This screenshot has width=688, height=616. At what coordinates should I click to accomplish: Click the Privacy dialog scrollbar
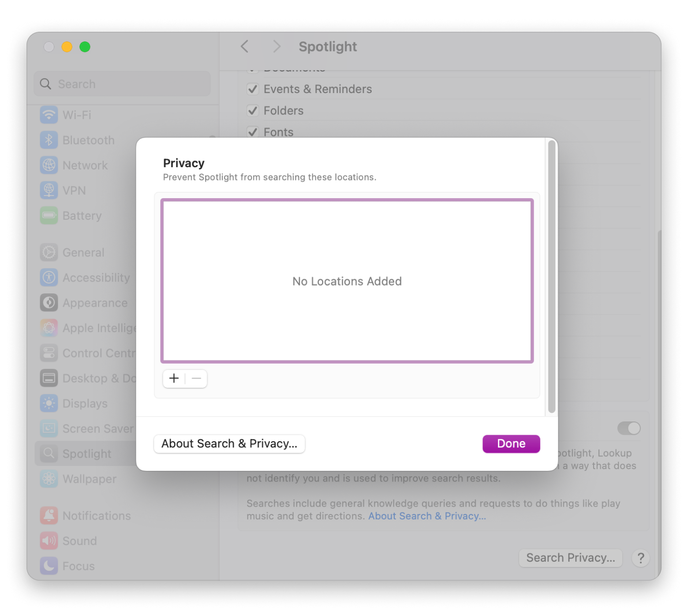point(551,277)
